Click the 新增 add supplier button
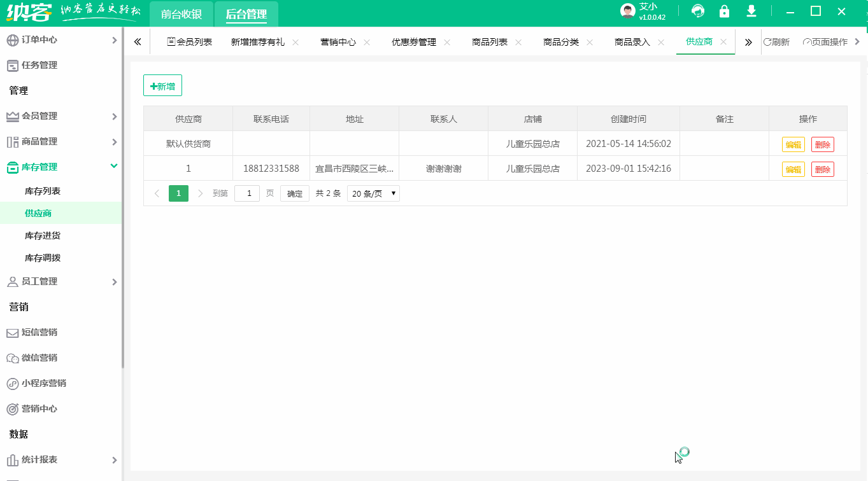The width and height of the screenshot is (868, 481). (162, 85)
